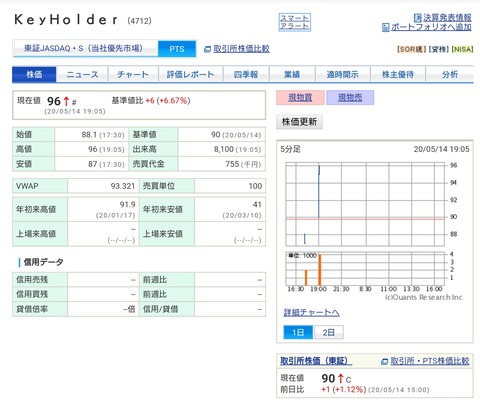Switch to the チャート tab

(133, 74)
